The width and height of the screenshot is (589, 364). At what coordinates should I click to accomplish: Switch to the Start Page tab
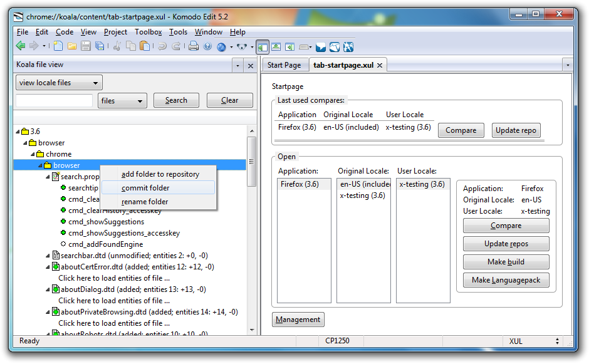(284, 65)
